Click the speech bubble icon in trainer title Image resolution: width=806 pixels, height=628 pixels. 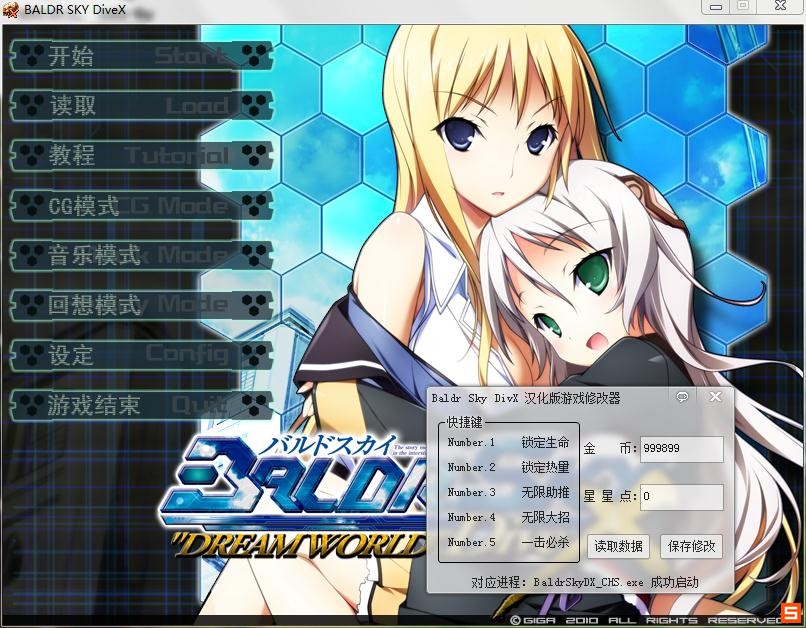682,397
